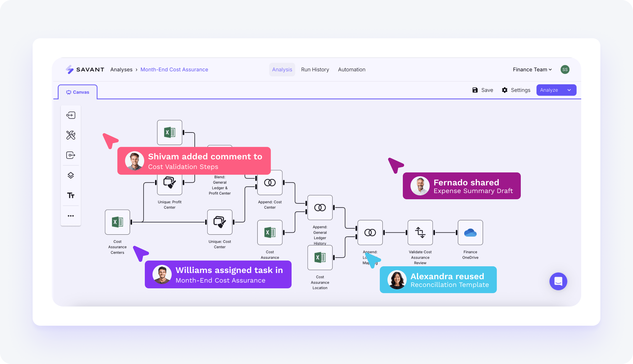Open the Automation tab

coord(351,70)
